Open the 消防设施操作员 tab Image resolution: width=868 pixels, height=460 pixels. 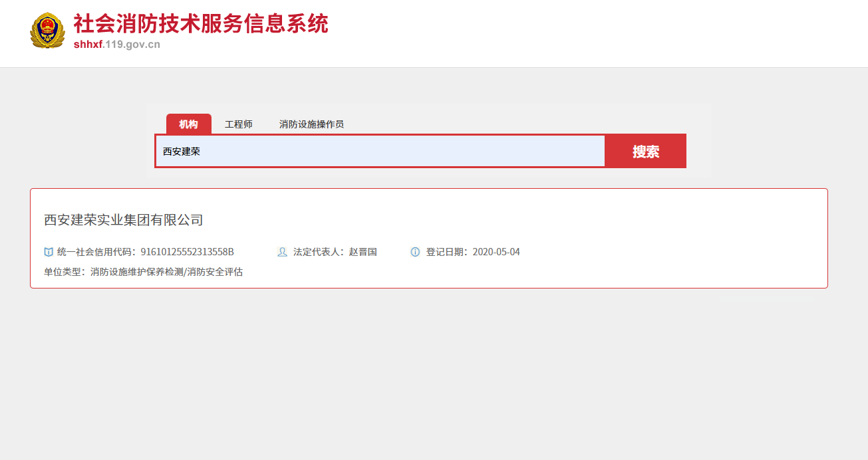pos(311,124)
